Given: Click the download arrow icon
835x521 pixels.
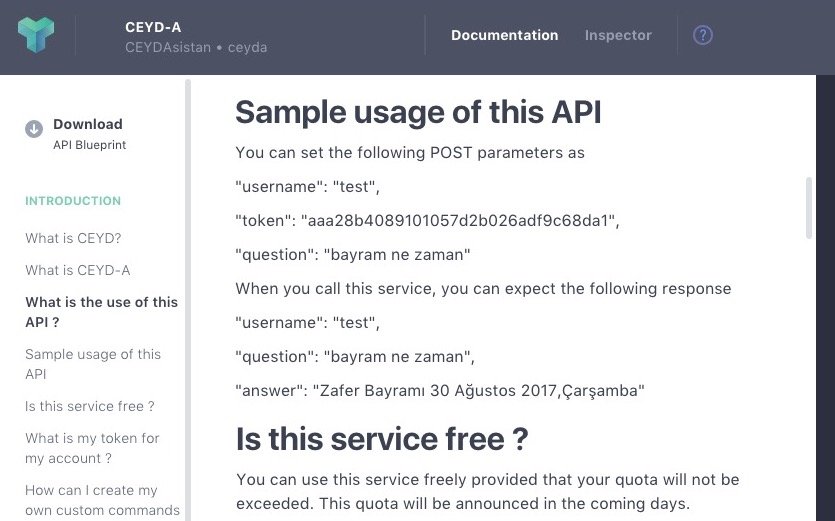Looking at the screenshot, I should pos(34,128).
